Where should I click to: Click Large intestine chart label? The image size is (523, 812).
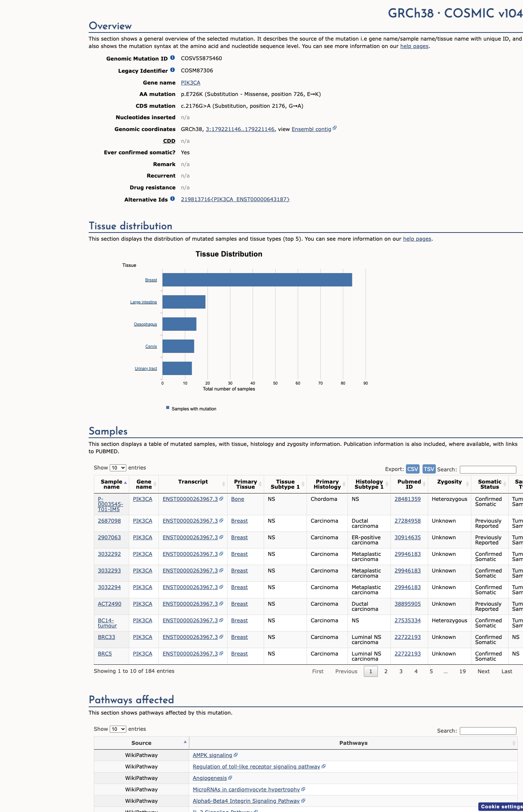tap(143, 302)
